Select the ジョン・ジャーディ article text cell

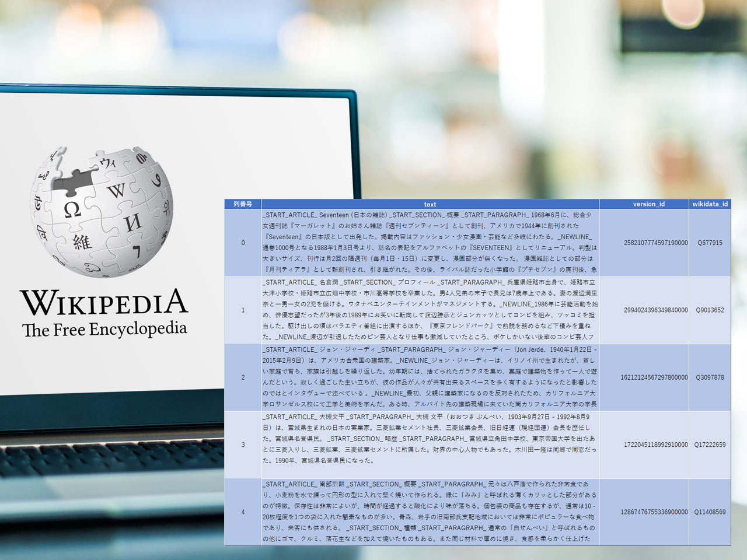[430, 377]
